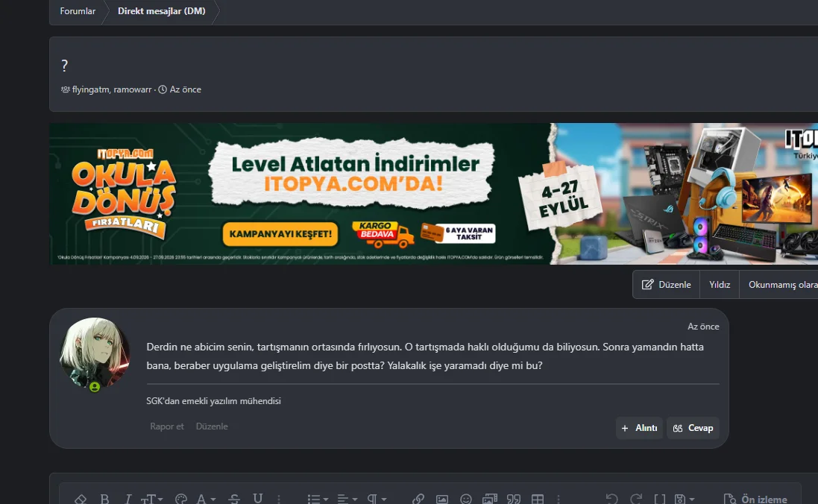The image size is (818, 504).
Task: Open the text color palette
Action: (181, 500)
